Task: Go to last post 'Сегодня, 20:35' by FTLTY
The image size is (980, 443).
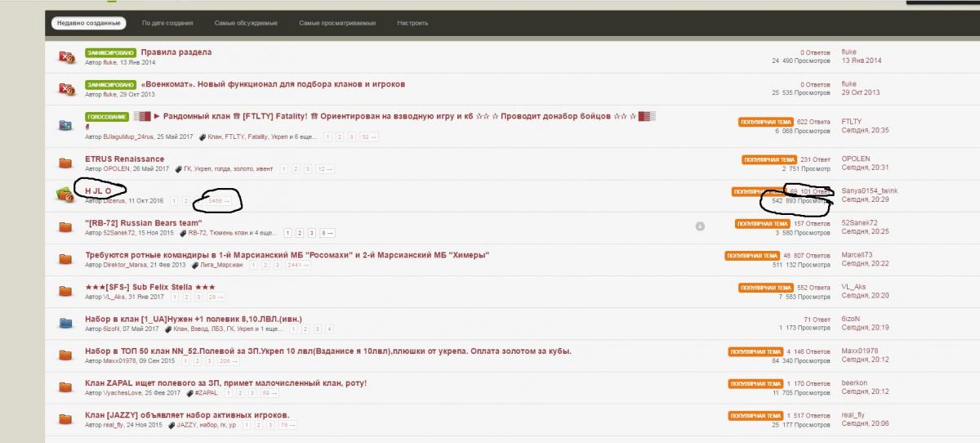Action: (866, 131)
